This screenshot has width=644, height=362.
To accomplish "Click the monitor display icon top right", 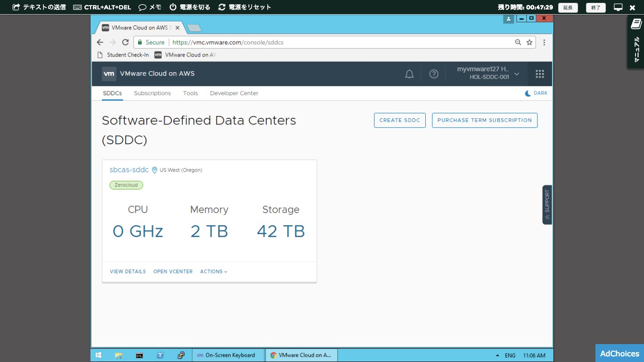I will 618,7.
